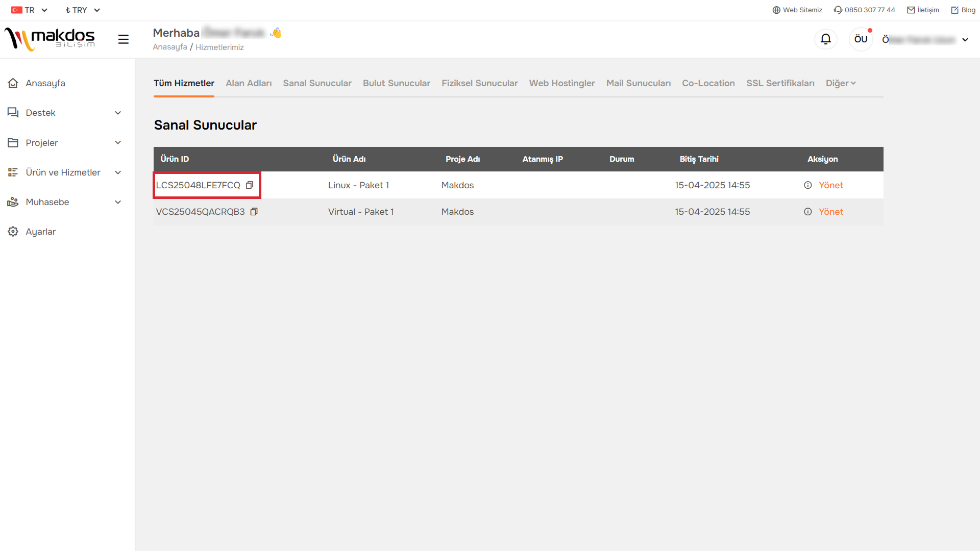
Task: Toggle the hamburger sidebar menu icon
Action: (123, 39)
